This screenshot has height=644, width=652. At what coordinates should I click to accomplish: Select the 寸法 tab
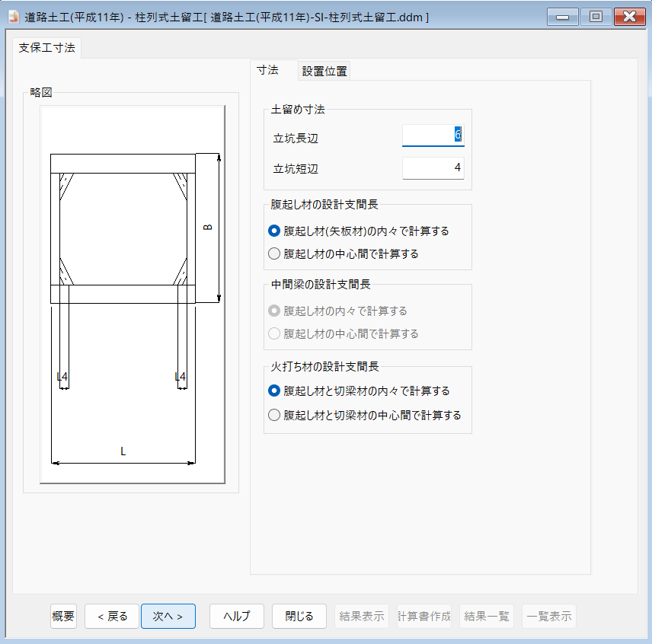pyautogui.click(x=268, y=71)
